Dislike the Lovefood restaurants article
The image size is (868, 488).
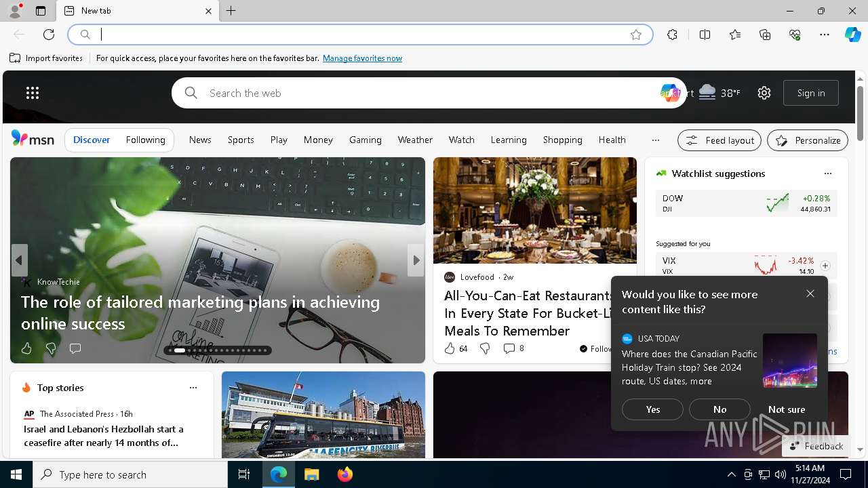[x=485, y=348]
